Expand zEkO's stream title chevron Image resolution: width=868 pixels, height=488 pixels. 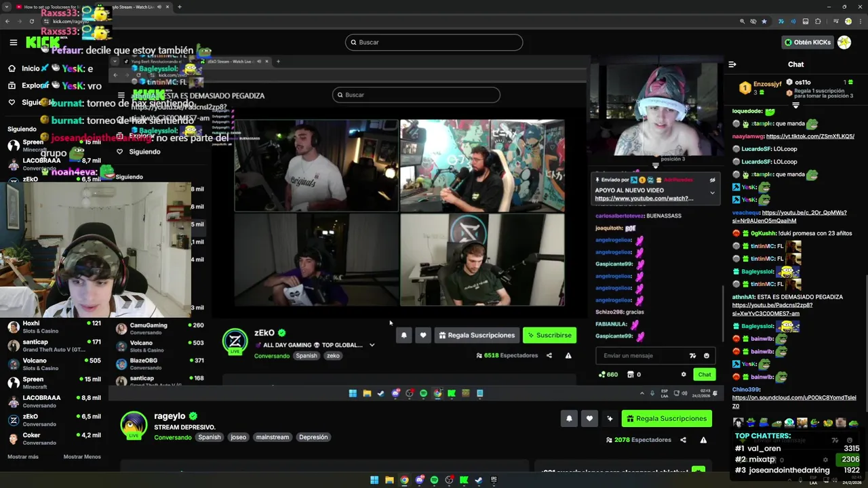tap(372, 345)
